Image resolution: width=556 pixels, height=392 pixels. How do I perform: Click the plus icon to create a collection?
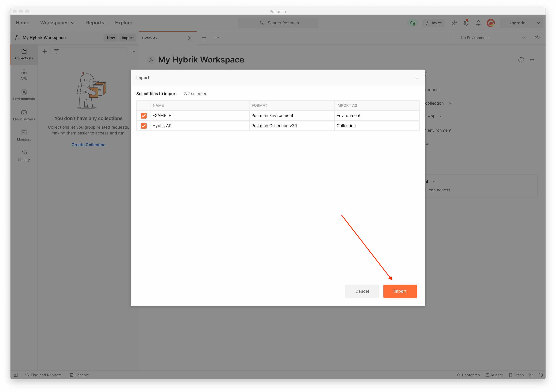pyautogui.click(x=44, y=51)
